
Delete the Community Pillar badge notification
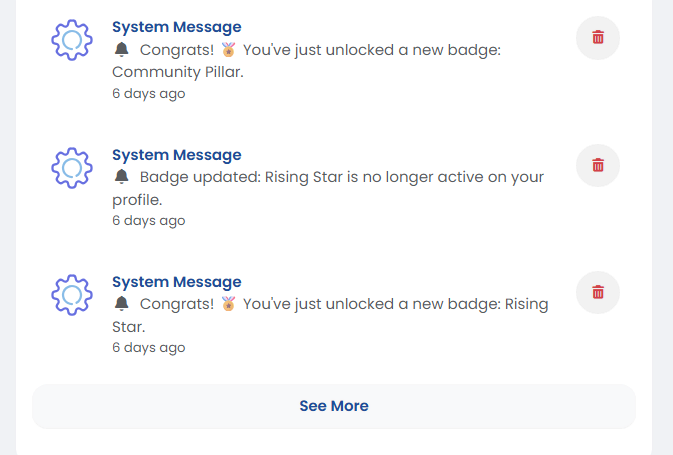coord(598,38)
